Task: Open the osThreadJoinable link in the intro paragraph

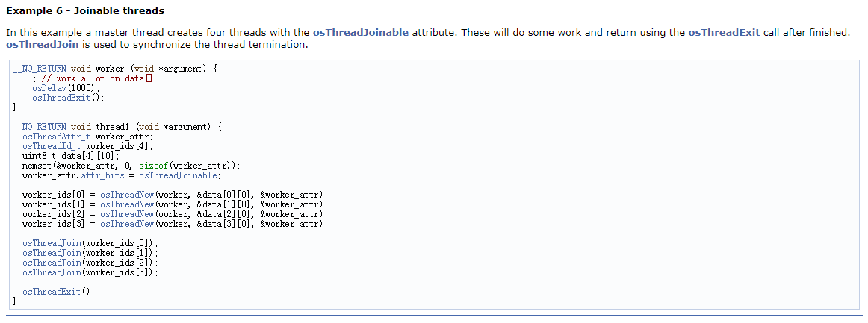Action: [x=360, y=32]
